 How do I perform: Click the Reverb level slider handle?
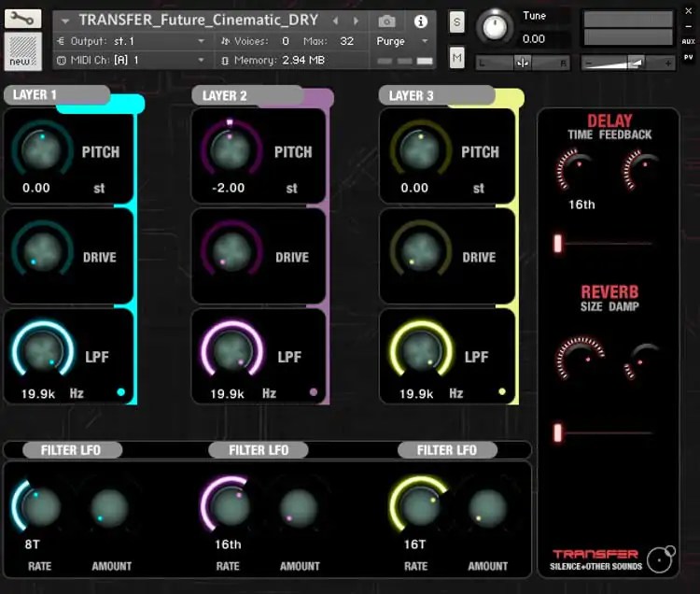pos(557,432)
